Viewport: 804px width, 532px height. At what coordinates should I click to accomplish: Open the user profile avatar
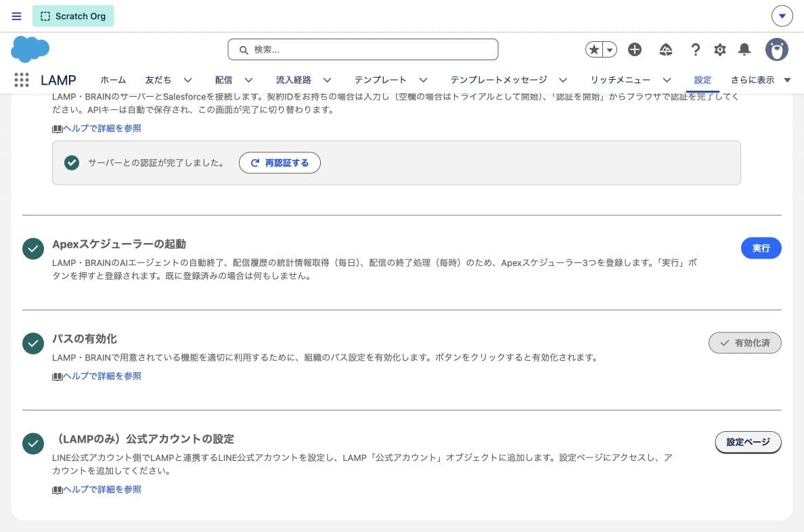point(777,50)
